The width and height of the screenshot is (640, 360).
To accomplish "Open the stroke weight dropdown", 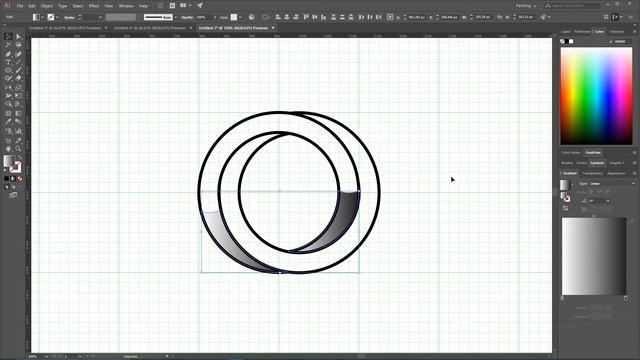I will 100,17.
